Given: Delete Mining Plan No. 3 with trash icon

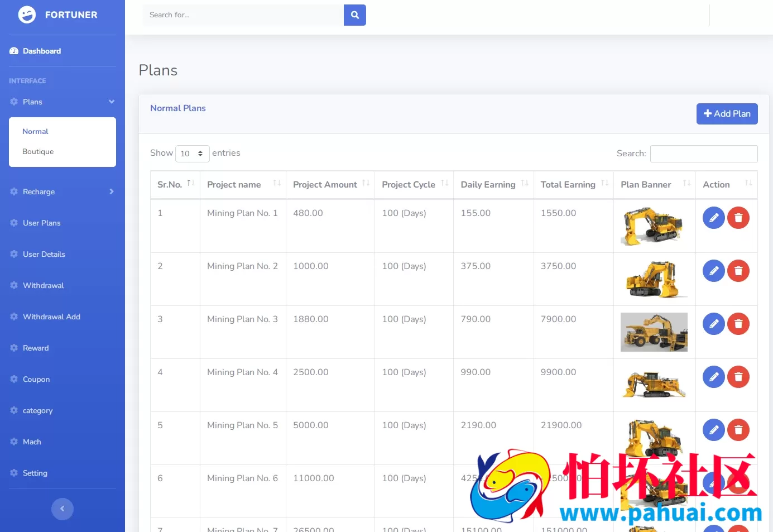Looking at the screenshot, I should click(738, 324).
